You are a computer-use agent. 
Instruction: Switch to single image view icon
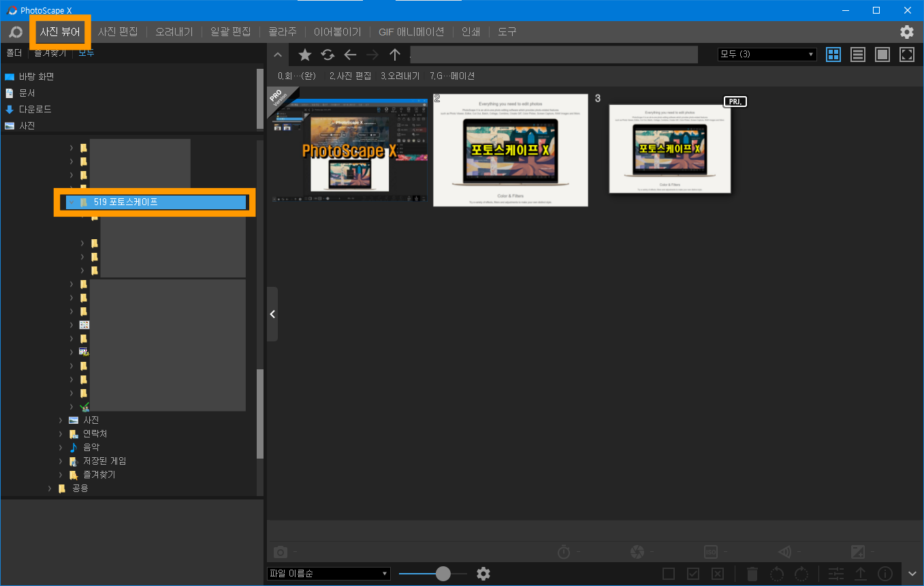pyautogui.click(x=882, y=55)
